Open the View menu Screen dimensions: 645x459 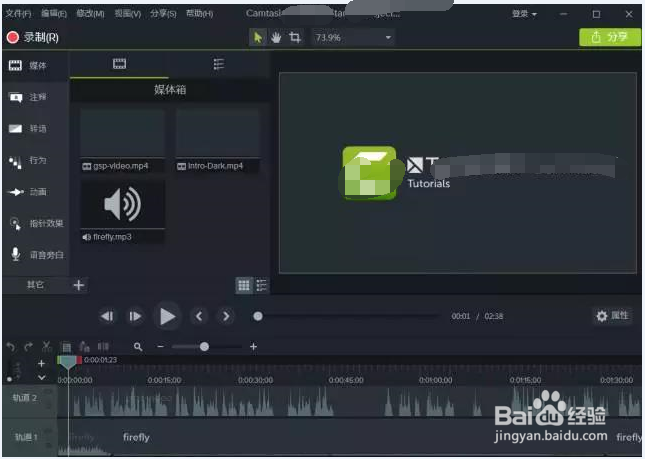point(128,14)
